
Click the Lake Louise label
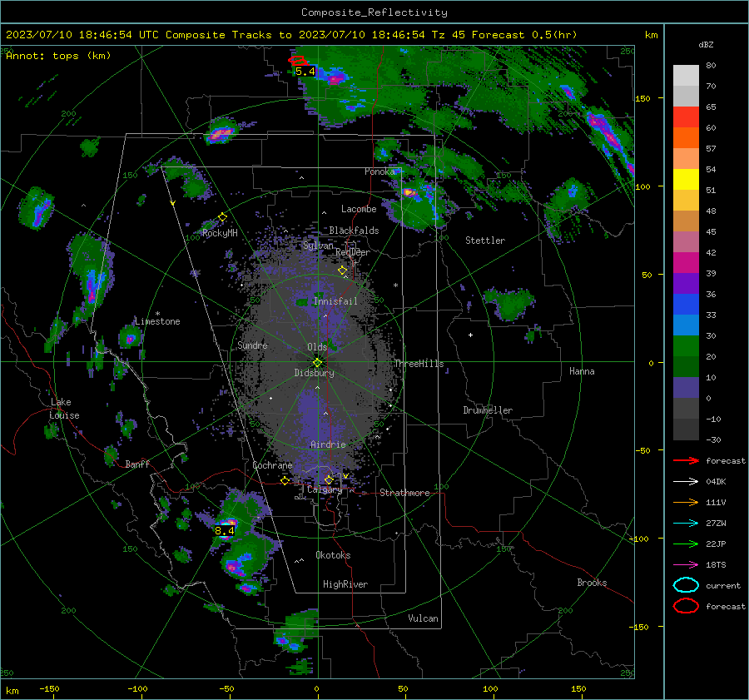(64, 409)
